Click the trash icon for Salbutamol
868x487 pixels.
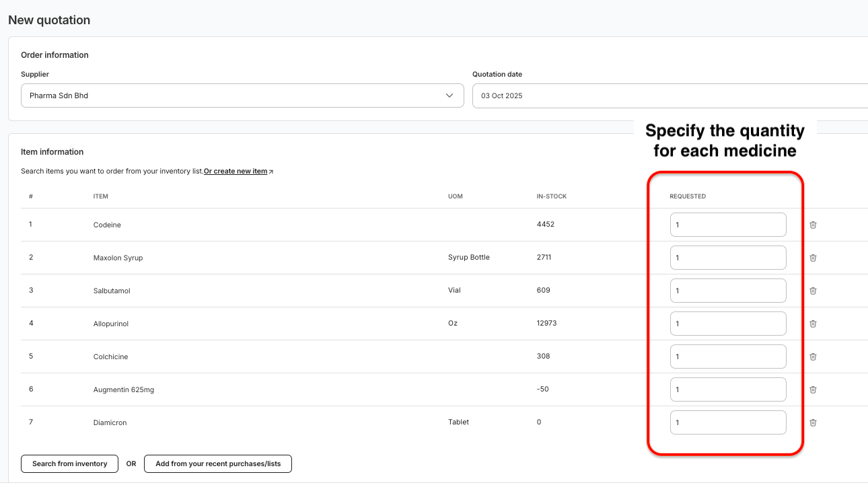click(813, 291)
